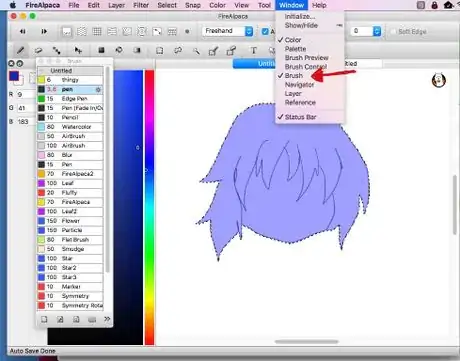Click the second icon in the brush panel footer
Viewport: 460px width, 361px height.
click(x=60, y=319)
